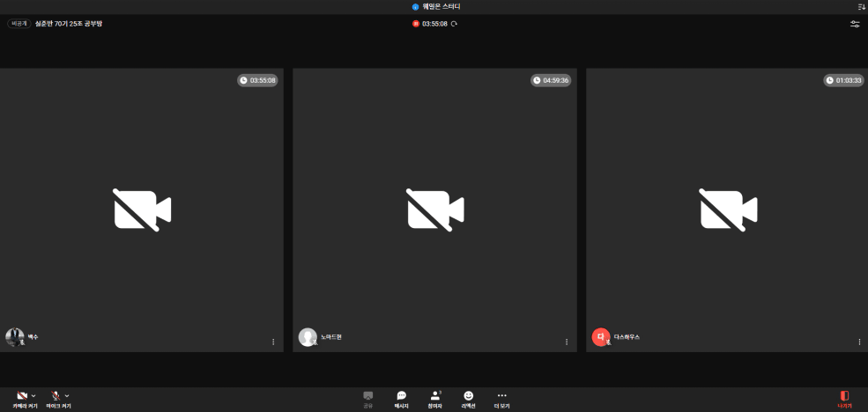
Task: Open the 리액션 reactions smiley
Action: point(468,400)
